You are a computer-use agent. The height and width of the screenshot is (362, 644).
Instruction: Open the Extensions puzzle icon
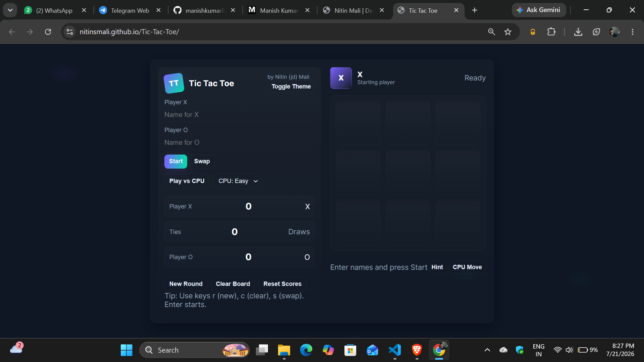coord(551,32)
